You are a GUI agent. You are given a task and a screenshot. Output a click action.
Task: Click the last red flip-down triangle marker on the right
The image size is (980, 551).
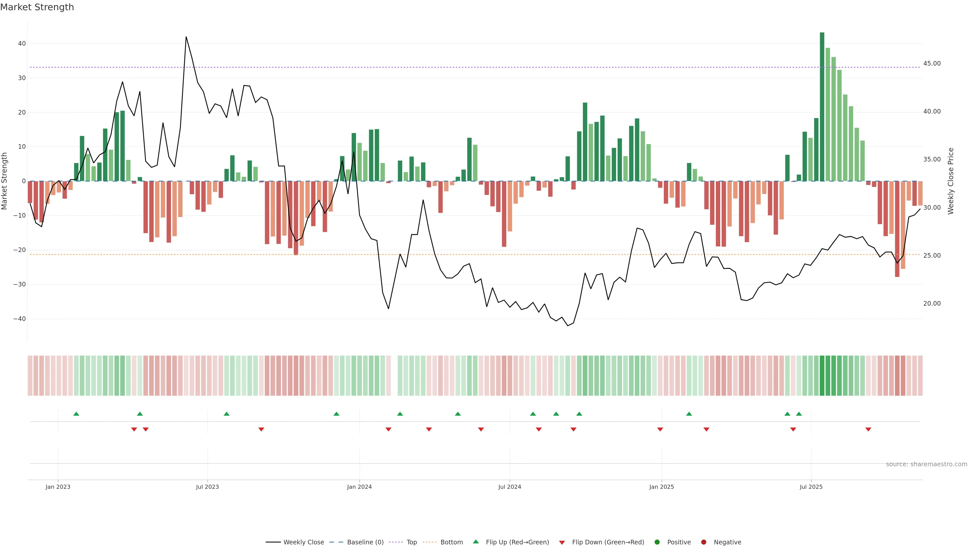868,429
